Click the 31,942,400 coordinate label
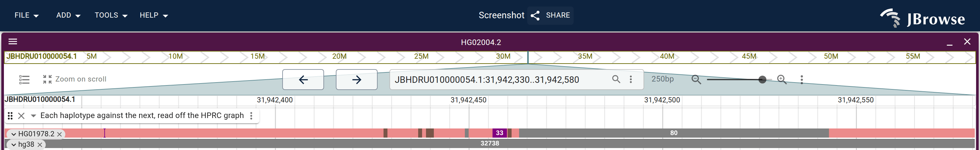This screenshot has width=980, height=150. [x=275, y=100]
